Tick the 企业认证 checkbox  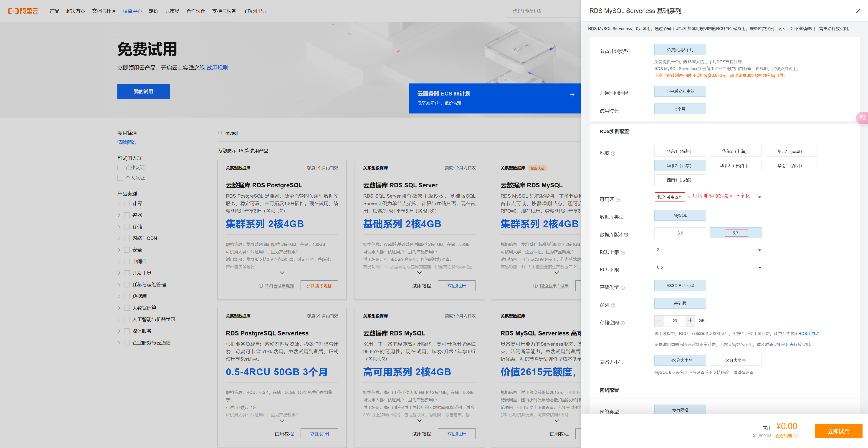pyautogui.click(x=120, y=168)
